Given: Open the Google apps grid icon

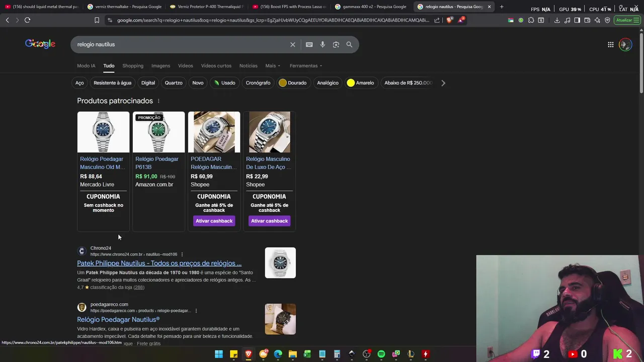Looking at the screenshot, I should coord(610,44).
